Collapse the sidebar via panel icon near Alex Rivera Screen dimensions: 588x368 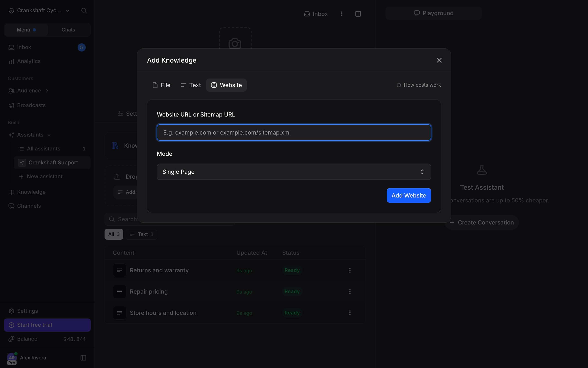pyautogui.click(x=83, y=358)
